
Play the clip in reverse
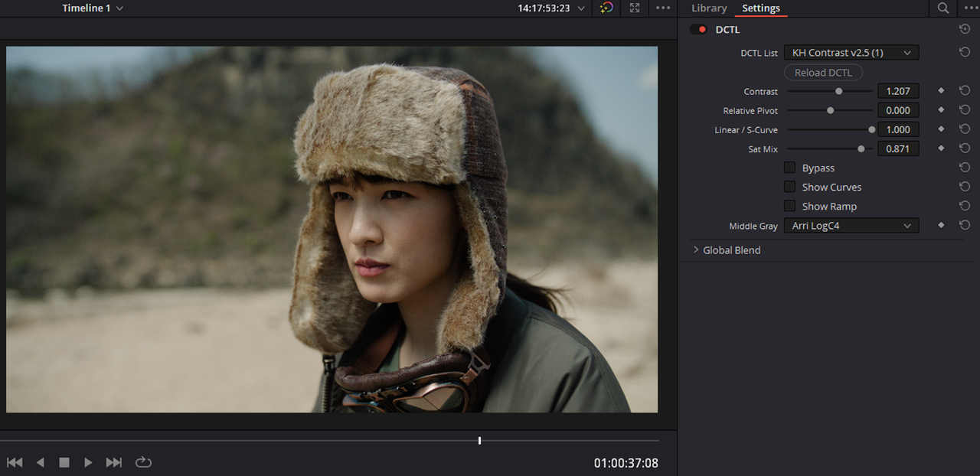coord(41,462)
